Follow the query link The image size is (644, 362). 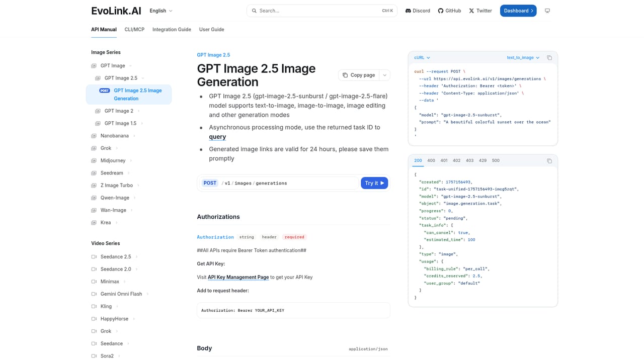click(x=217, y=137)
